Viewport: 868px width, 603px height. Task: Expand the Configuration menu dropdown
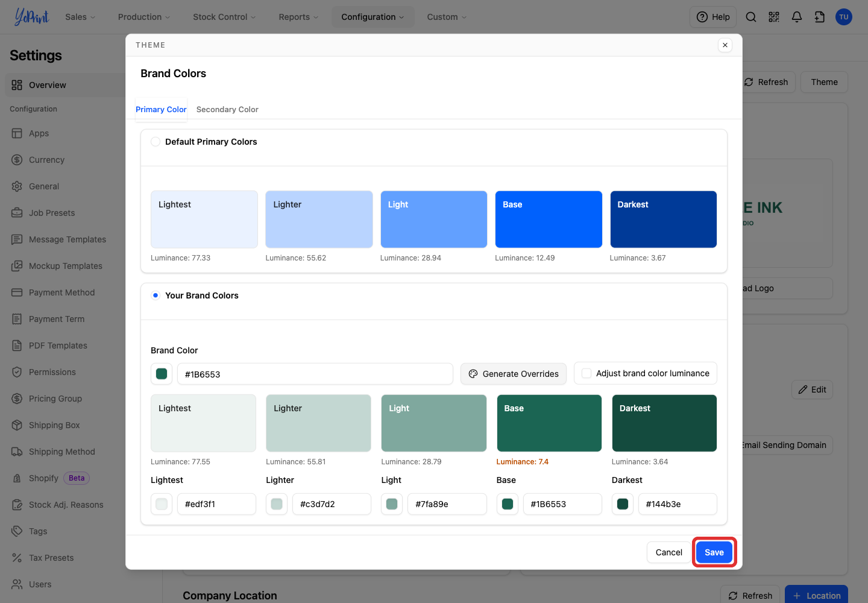click(373, 17)
